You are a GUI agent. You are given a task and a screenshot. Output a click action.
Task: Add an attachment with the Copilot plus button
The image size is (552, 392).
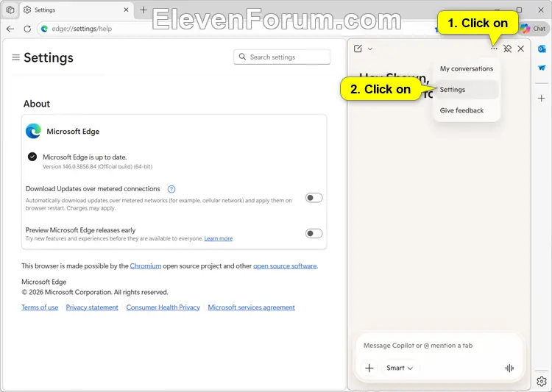(x=369, y=368)
